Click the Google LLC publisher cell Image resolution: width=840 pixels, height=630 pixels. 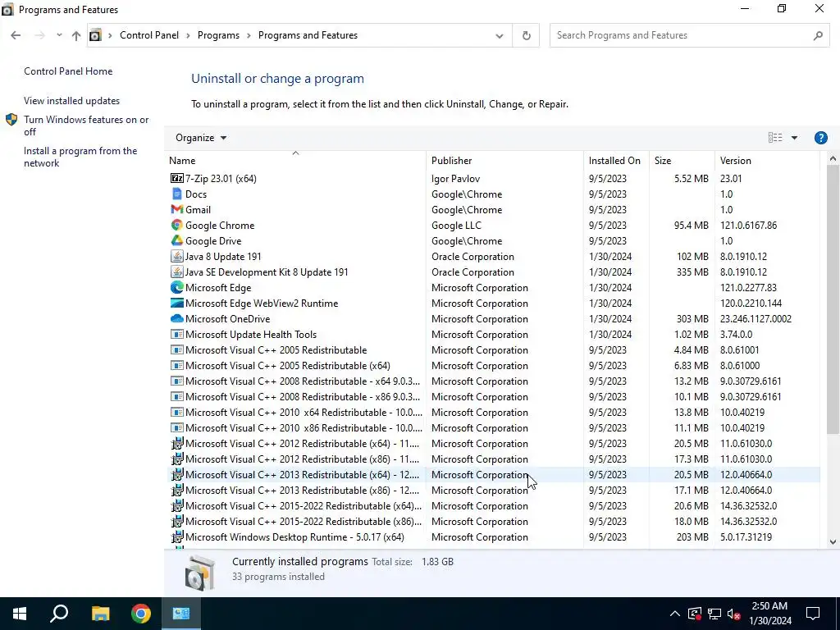pyautogui.click(x=456, y=225)
